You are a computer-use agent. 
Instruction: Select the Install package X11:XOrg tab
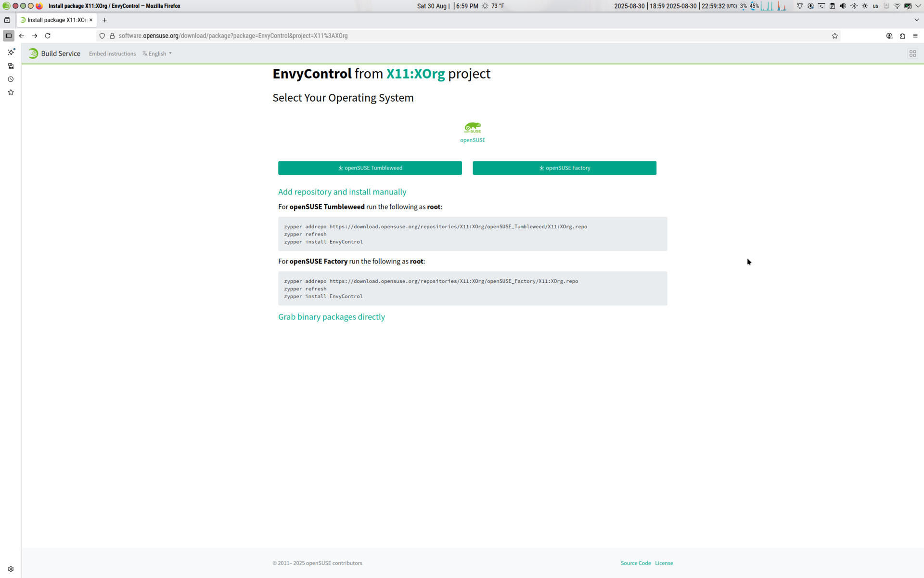pyautogui.click(x=54, y=20)
